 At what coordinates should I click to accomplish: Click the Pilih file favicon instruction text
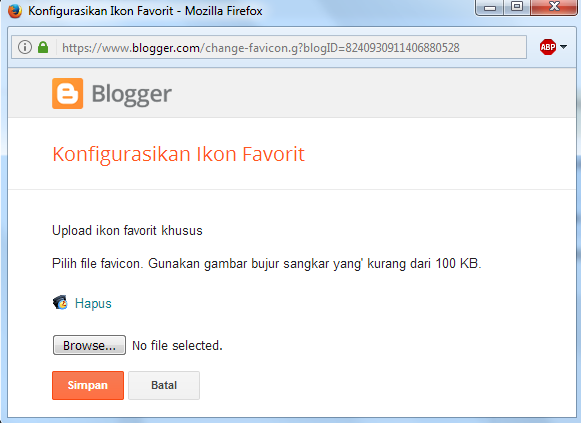coord(267,264)
